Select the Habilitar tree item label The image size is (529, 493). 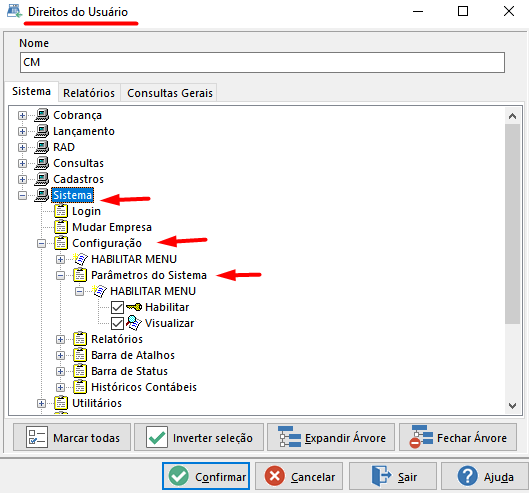tap(167, 307)
